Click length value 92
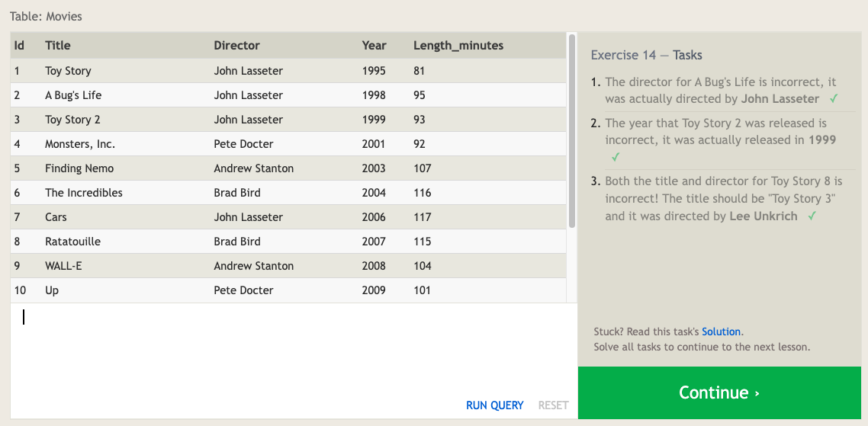 click(x=419, y=144)
